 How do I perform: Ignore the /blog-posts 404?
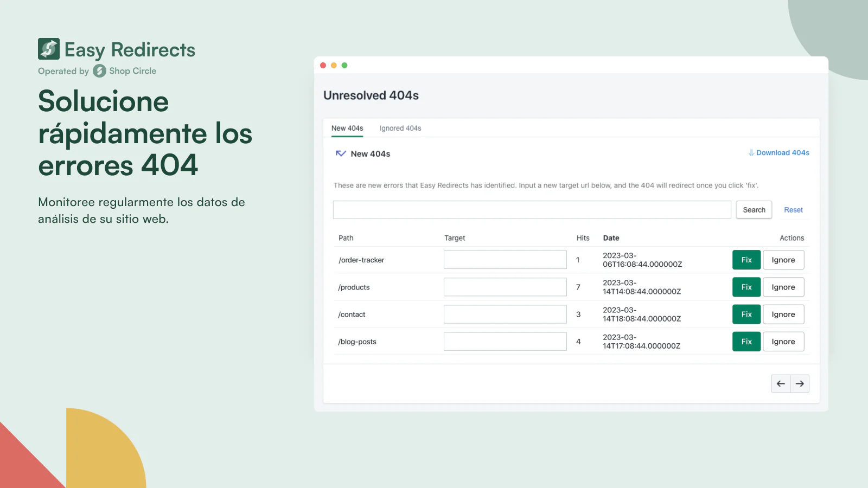(783, 342)
